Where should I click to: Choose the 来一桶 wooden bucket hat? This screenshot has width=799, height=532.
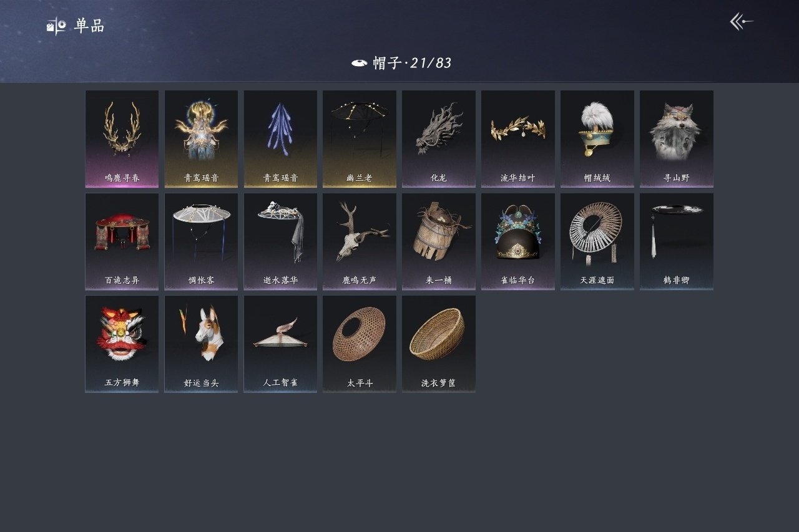439,241
